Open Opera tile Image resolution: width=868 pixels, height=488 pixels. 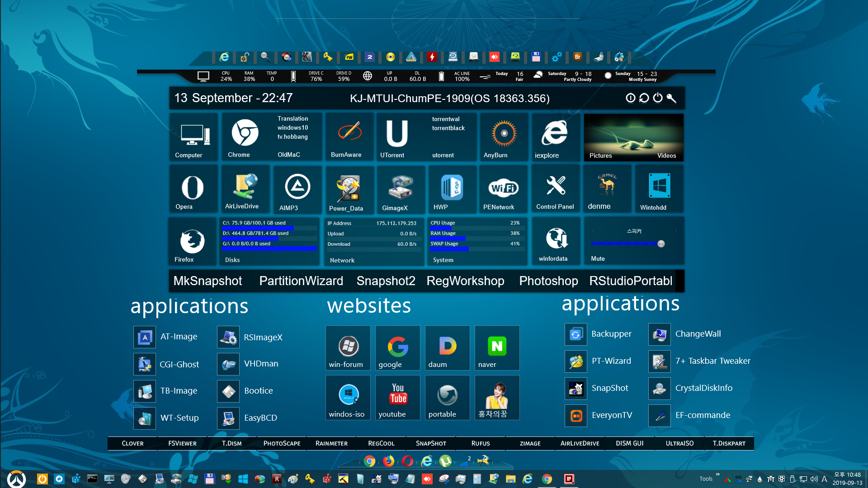193,189
